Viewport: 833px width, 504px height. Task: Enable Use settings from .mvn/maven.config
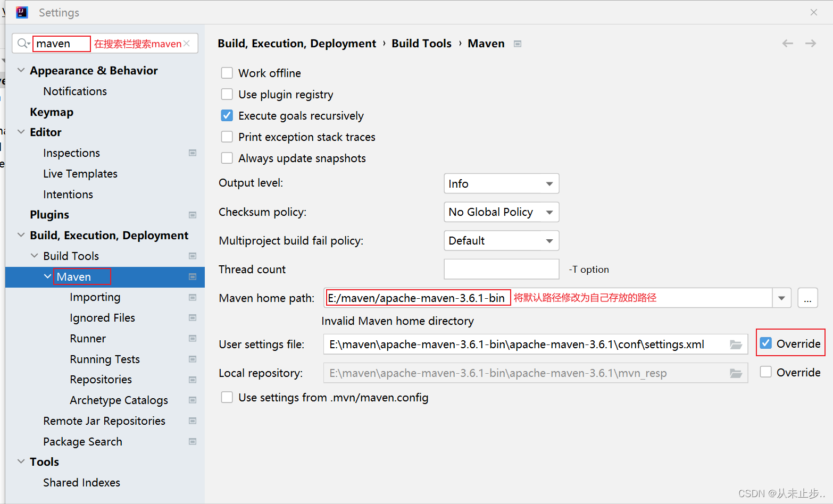[x=227, y=397]
